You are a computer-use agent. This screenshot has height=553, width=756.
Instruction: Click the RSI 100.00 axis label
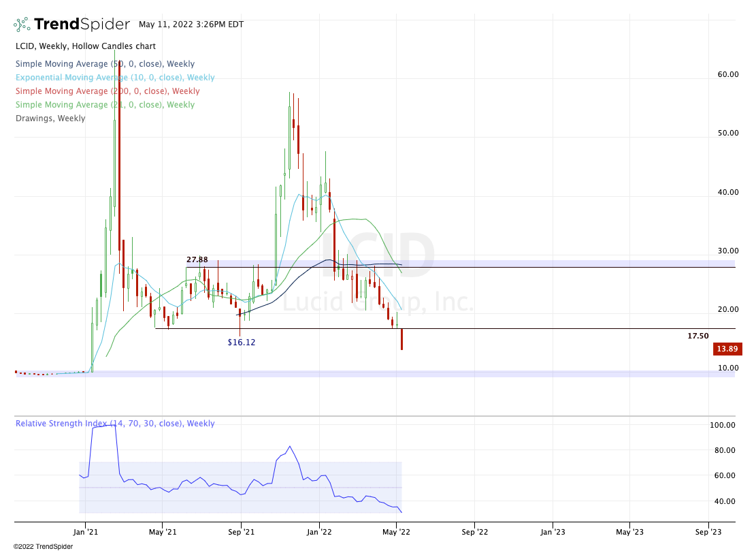[x=723, y=425]
